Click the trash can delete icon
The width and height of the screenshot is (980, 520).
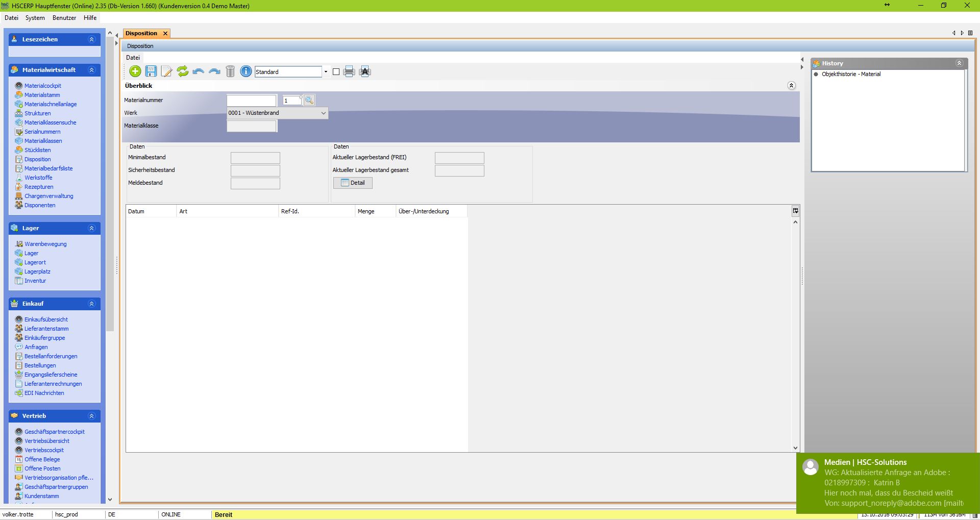[x=230, y=71]
